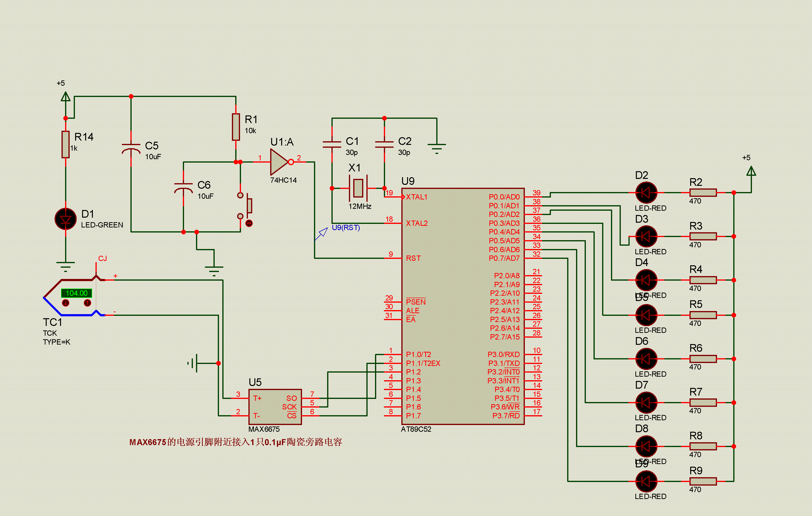Select the ground symbol below LED D1
The height and width of the screenshot is (516, 812).
pos(65,267)
